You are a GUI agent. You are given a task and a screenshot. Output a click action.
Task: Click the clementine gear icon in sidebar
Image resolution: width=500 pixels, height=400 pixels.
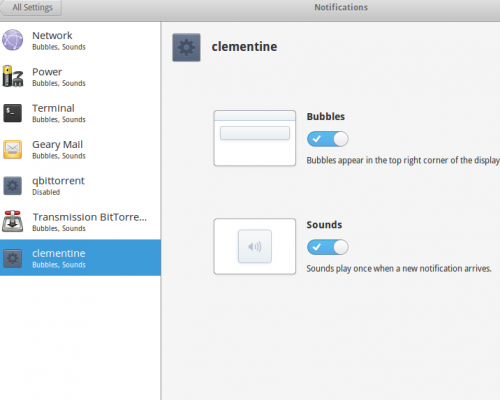pyautogui.click(x=13, y=258)
